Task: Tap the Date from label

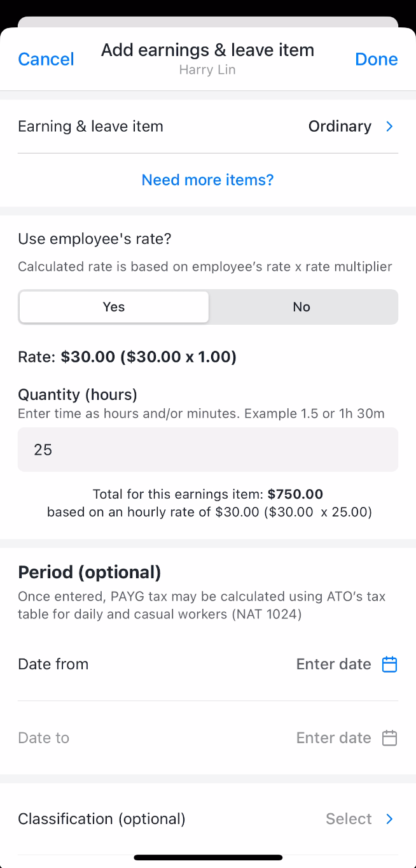Action: point(53,664)
